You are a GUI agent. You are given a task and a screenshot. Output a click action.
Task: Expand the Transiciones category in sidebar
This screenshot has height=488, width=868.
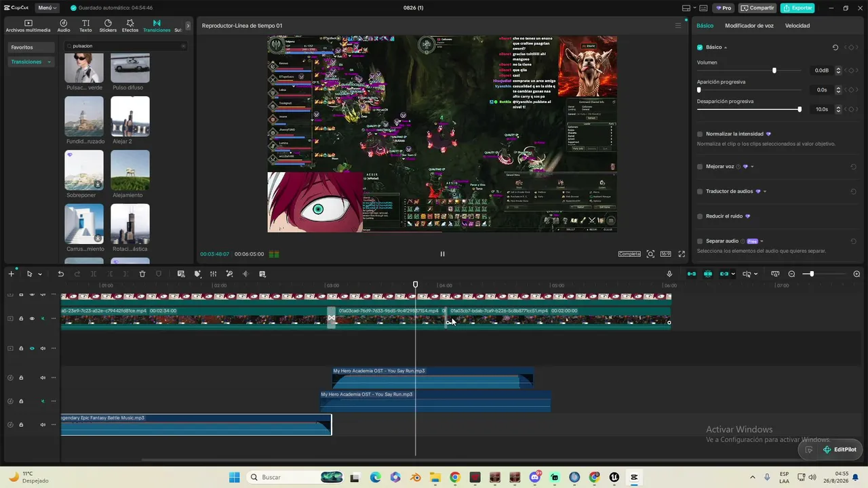coord(49,62)
